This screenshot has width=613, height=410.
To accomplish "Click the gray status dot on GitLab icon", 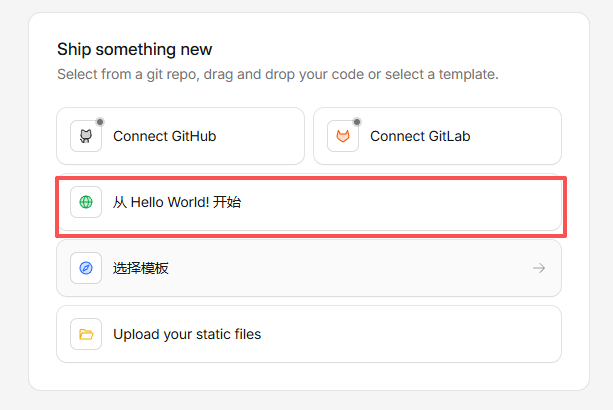I will (357, 122).
